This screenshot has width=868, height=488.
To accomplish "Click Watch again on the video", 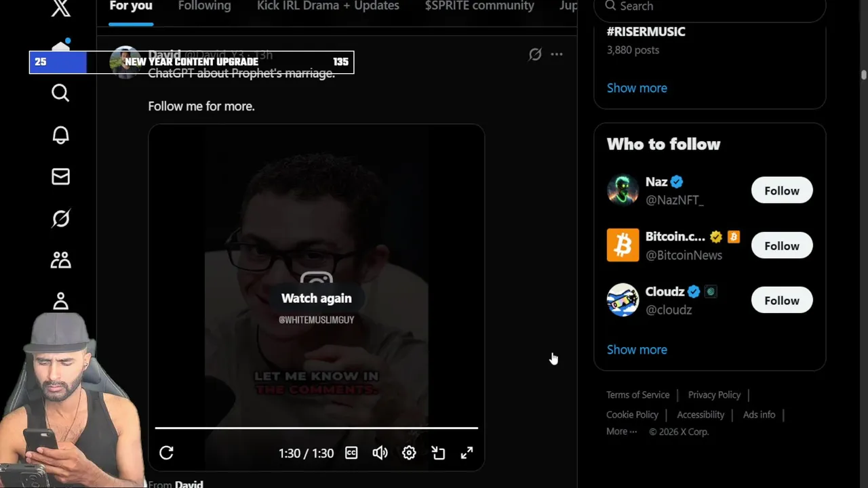I will pyautogui.click(x=316, y=298).
